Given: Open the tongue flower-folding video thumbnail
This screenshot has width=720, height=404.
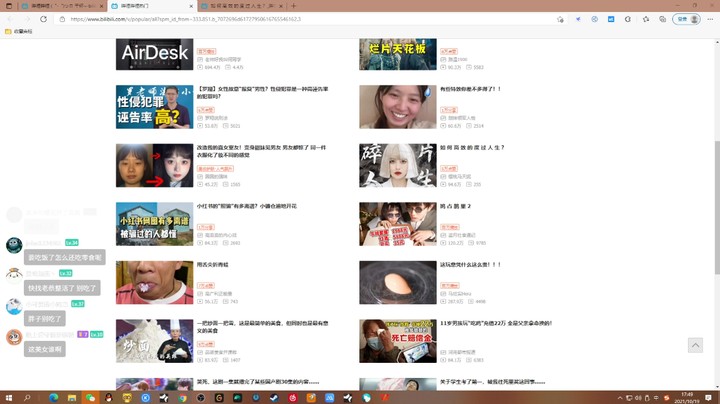Looking at the screenshot, I should click(154, 282).
